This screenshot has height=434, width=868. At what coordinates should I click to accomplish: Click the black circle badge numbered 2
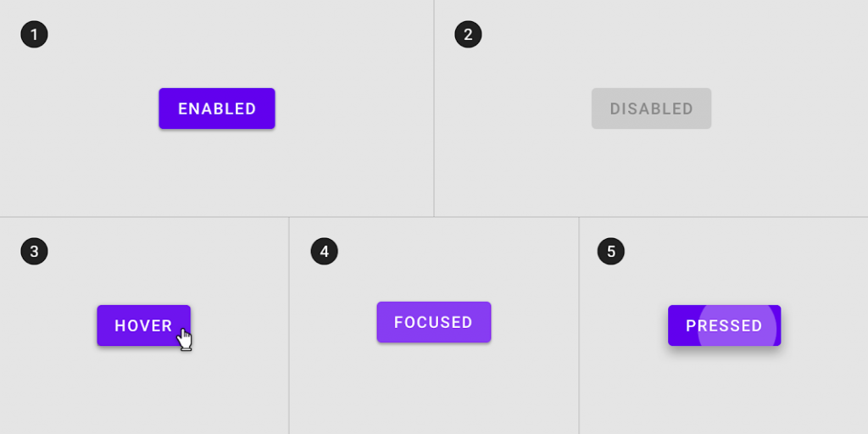468,34
